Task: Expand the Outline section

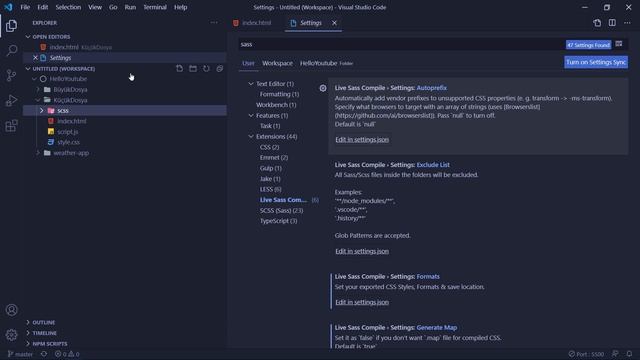Action: click(x=28, y=322)
